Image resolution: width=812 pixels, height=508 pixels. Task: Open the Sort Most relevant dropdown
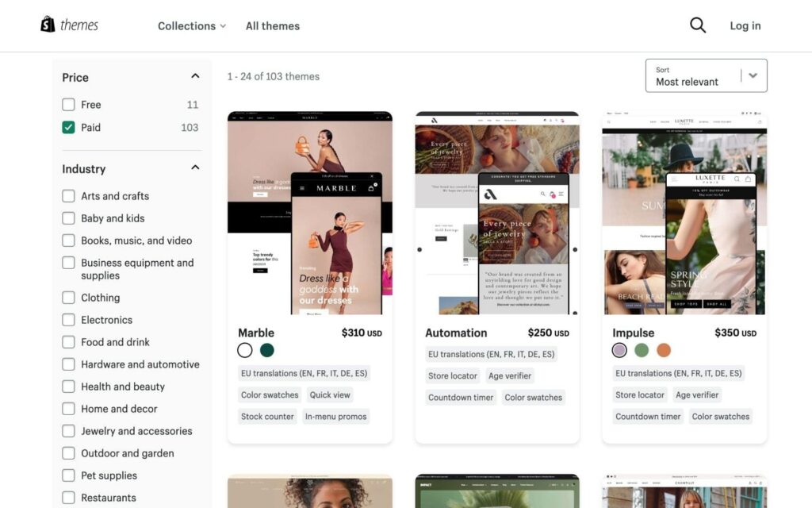(706, 75)
